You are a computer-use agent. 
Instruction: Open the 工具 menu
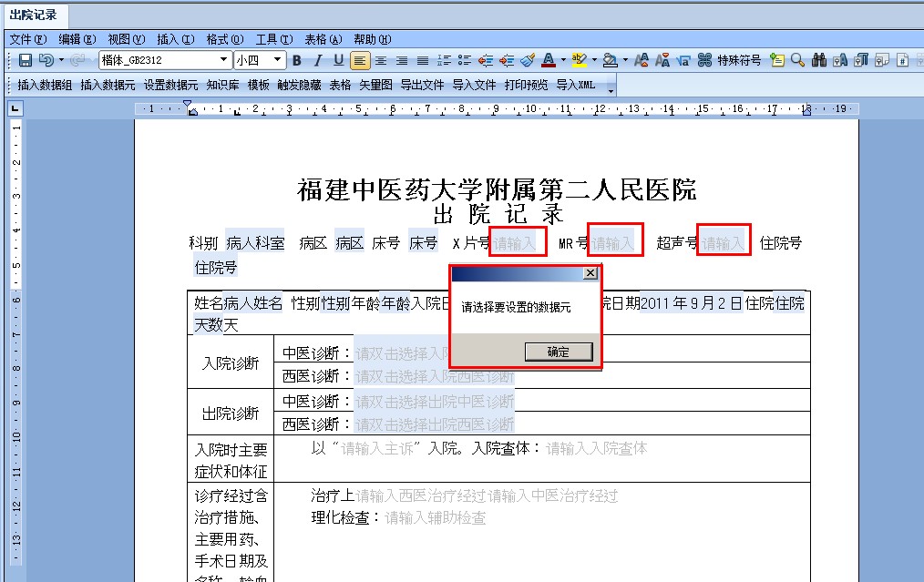pos(274,39)
